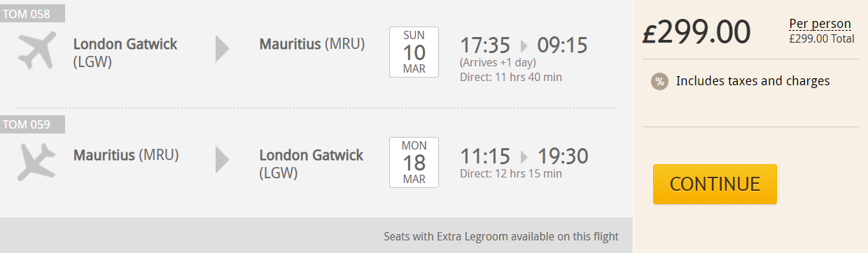Image resolution: width=868 pixels, height=253 pixels.
Task: Click the Mauritius (MRU) arrival label
Action: (312, 44)
